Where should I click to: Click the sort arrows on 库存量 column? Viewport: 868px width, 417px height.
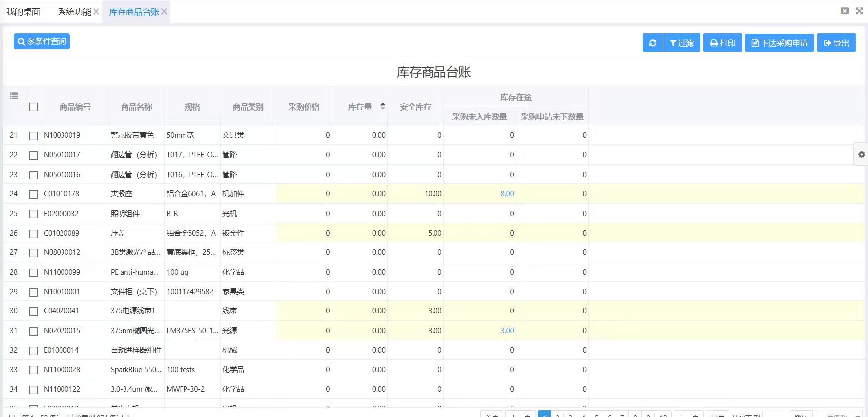click(x=383, y=106)
